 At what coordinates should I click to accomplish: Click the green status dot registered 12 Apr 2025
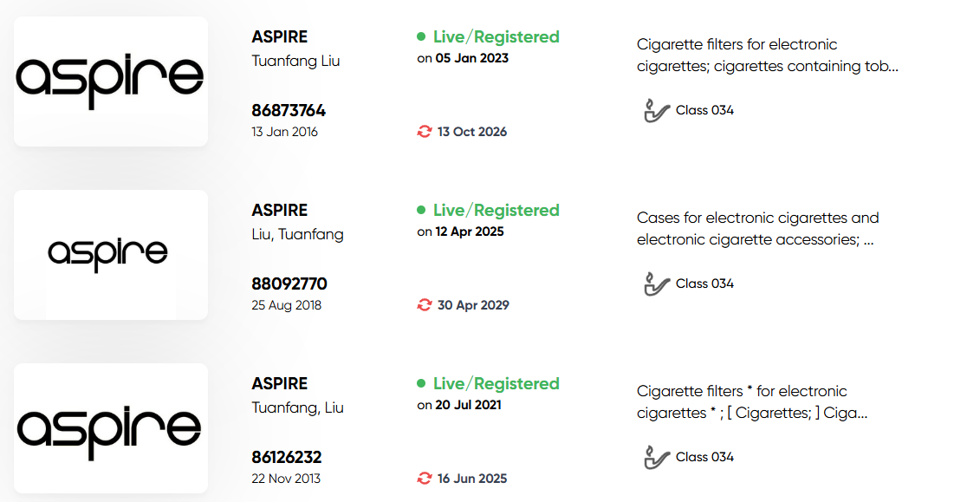(x=421, y=210)
